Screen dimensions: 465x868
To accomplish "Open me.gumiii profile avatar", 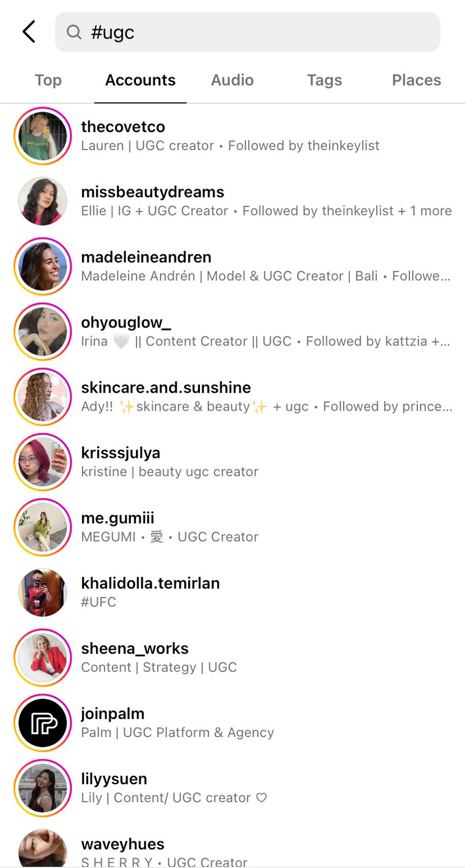I will pos(42,527).
